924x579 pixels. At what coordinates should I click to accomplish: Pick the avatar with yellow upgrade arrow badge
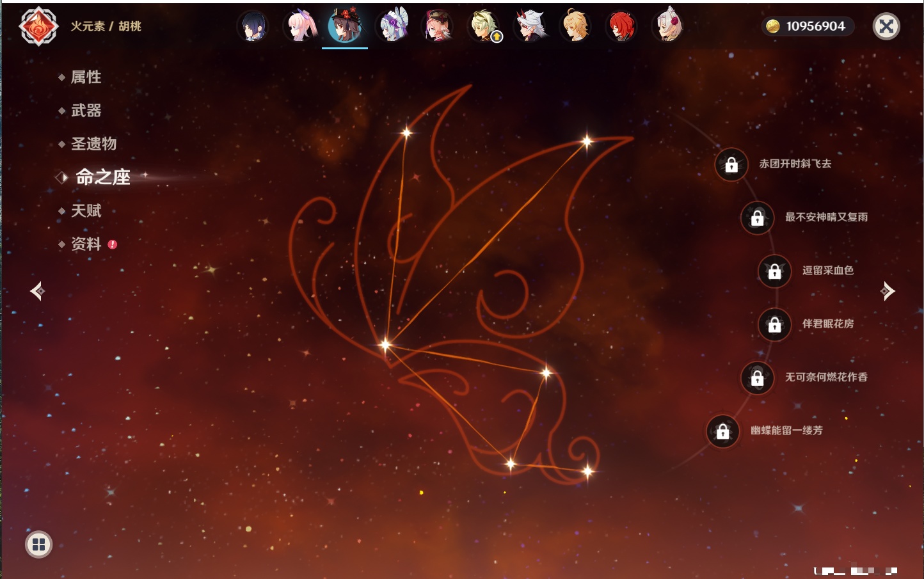[485, 26]
